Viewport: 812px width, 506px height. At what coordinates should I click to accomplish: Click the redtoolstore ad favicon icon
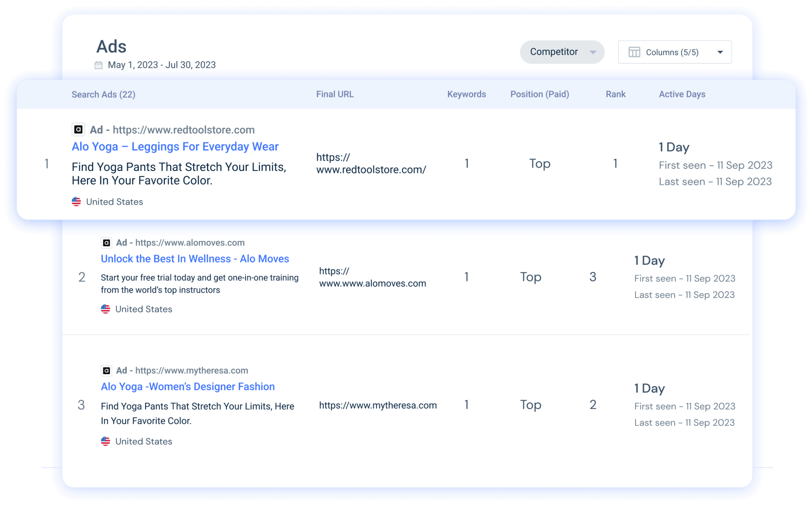[78, 129]
